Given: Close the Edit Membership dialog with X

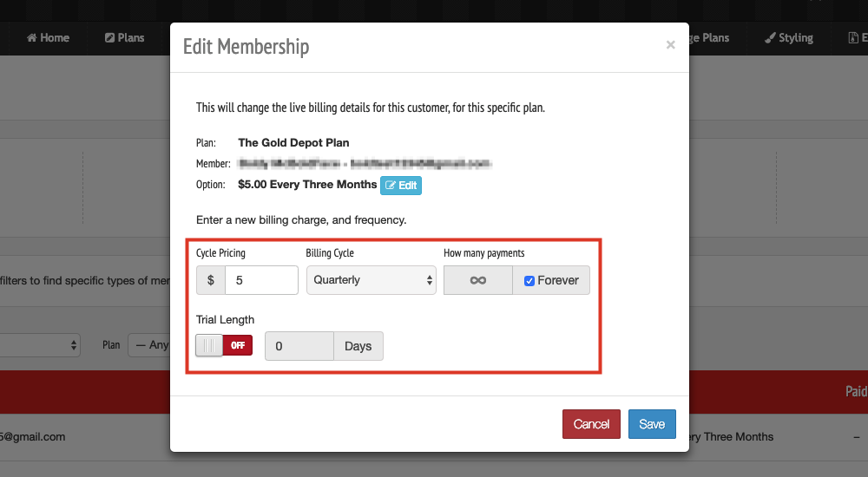Looking at the screenshot, I should tap(670, 45).
